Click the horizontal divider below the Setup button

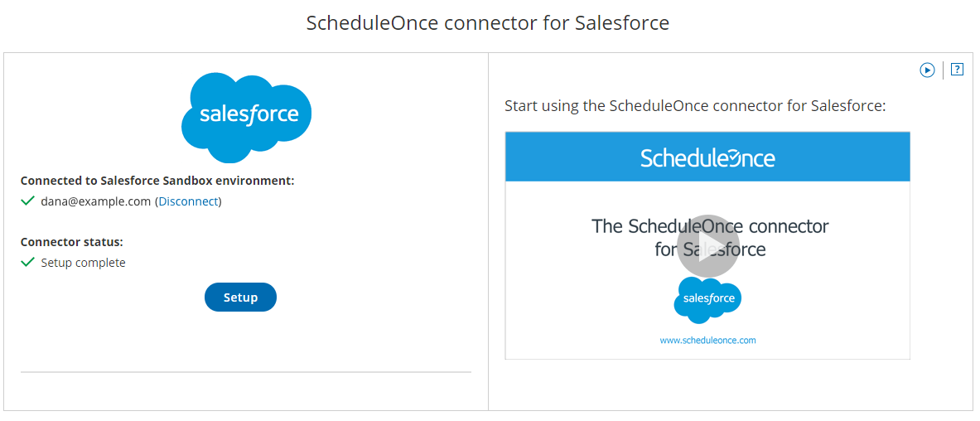245,372
